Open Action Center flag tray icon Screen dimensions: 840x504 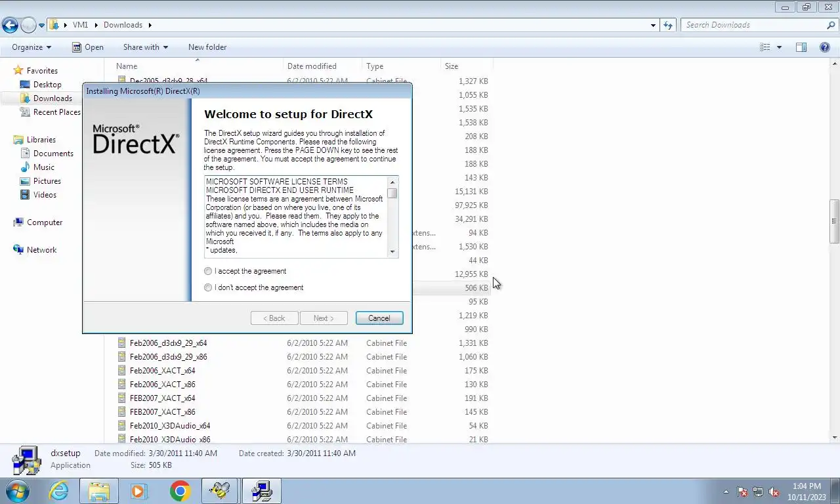pos(742,492)
